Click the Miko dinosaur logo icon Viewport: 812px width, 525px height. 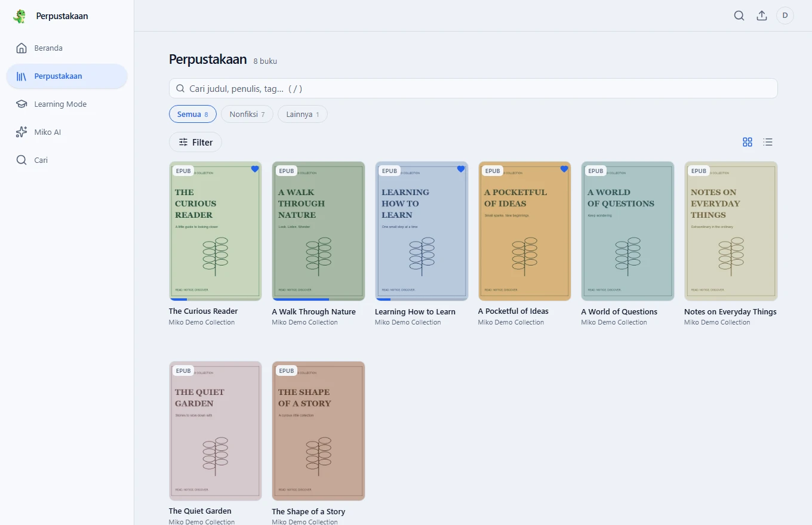(20, 16)
